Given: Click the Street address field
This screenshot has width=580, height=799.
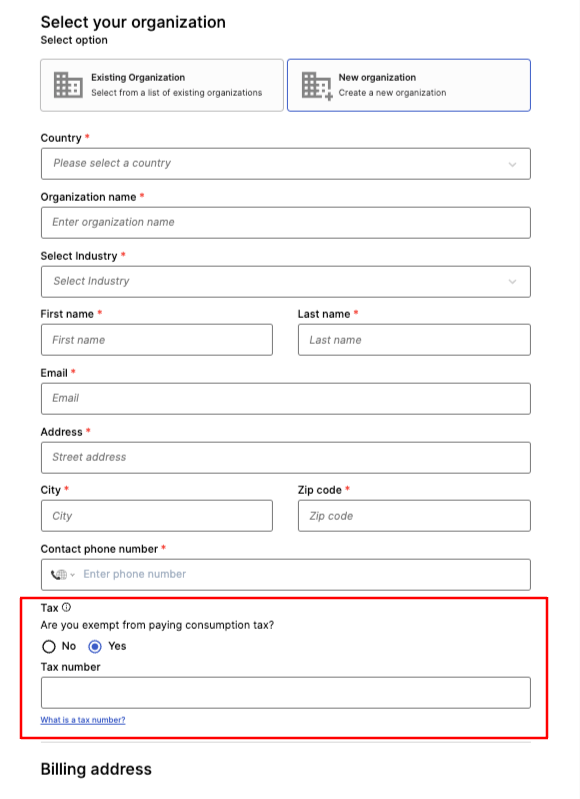Looking at the screenshot, I should tap(286, 458).
